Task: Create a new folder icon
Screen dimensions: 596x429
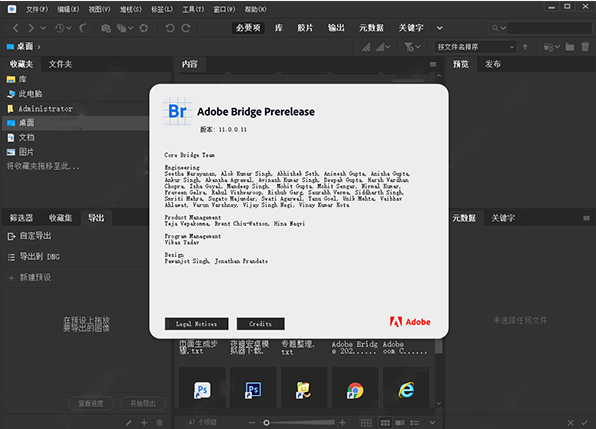Action: click(569, 47)
